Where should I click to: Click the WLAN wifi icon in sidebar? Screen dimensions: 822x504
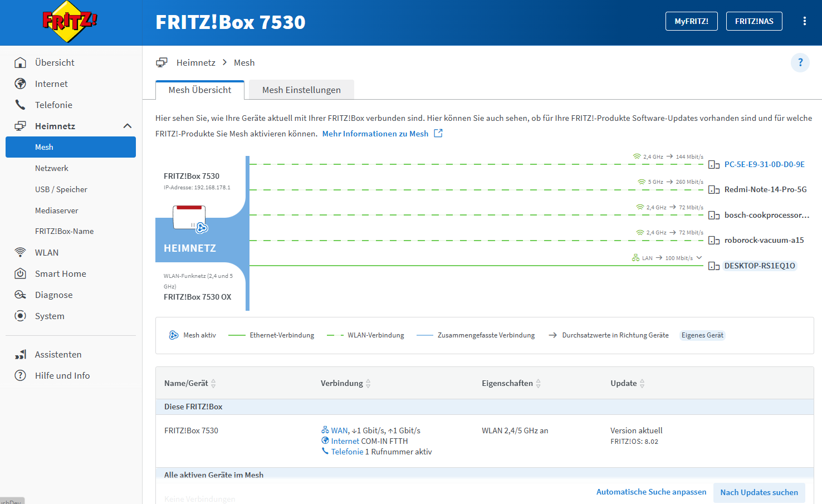pos(20,252)
